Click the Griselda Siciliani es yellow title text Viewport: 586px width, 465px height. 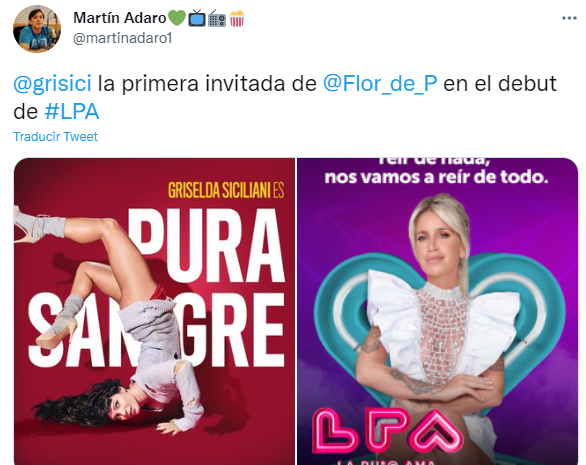click(x=226, y=191)
